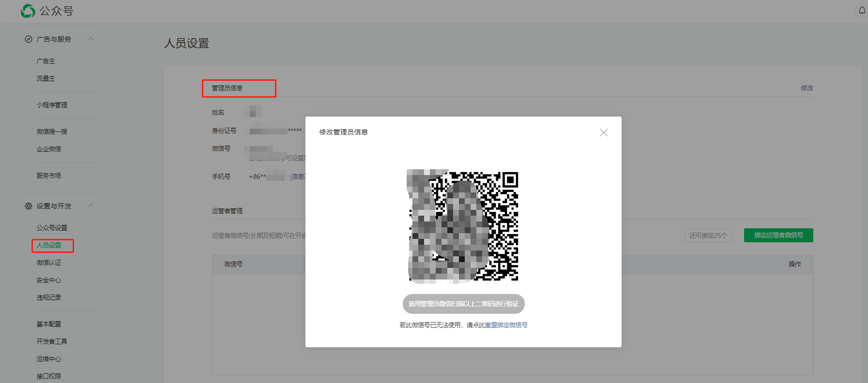Open 开发者工具 in the sidebar
The image size is (868, 383).
pos(52,341)
